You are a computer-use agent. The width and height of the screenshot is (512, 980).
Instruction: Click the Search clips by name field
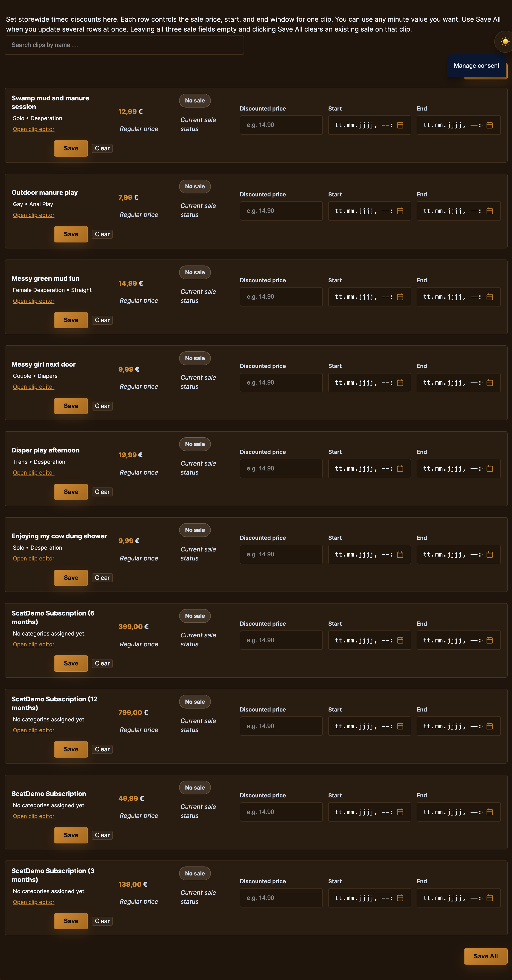124,45
